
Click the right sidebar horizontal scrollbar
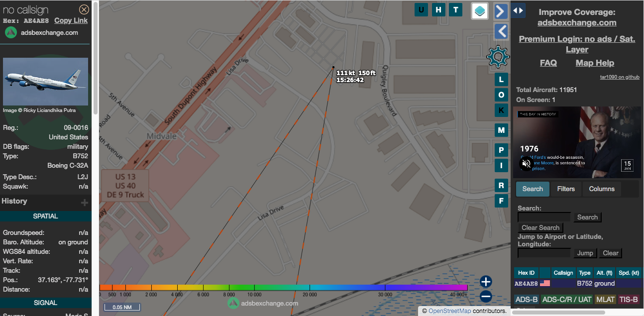(x=558, y=313)
